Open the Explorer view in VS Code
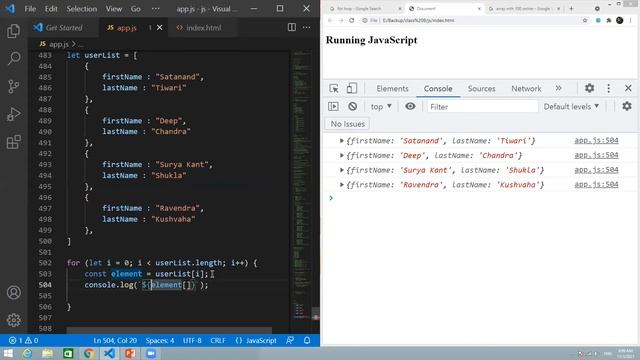 click(x=13, y=31)
